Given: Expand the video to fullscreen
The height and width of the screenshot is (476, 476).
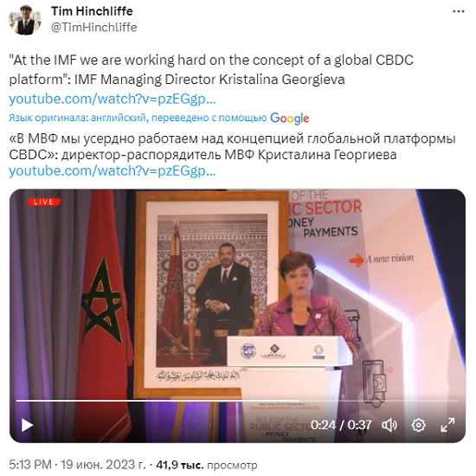Looking at the screenshot, I should [x=447, y=425].
